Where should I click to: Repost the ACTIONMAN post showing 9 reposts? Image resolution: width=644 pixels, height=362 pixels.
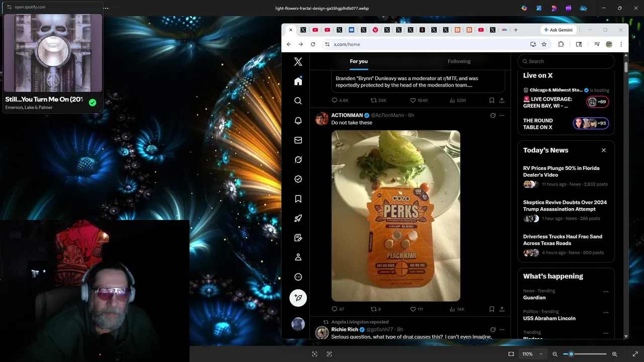[375, 309]
